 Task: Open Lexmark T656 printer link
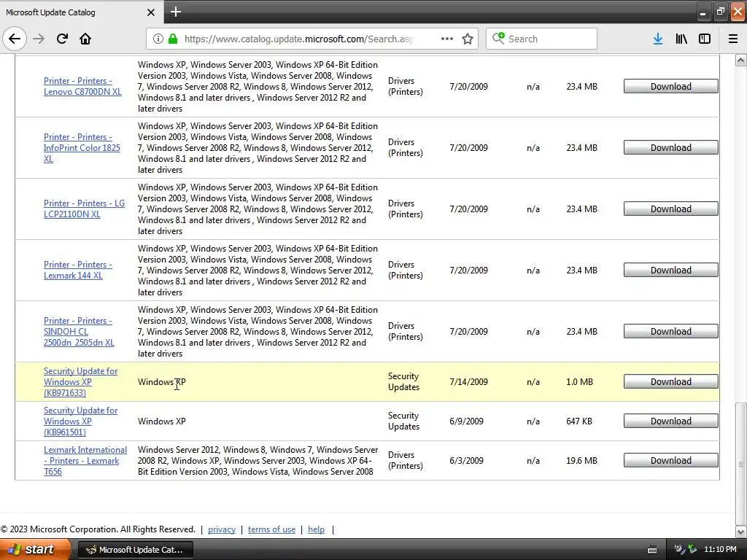(x=85, y=461)
